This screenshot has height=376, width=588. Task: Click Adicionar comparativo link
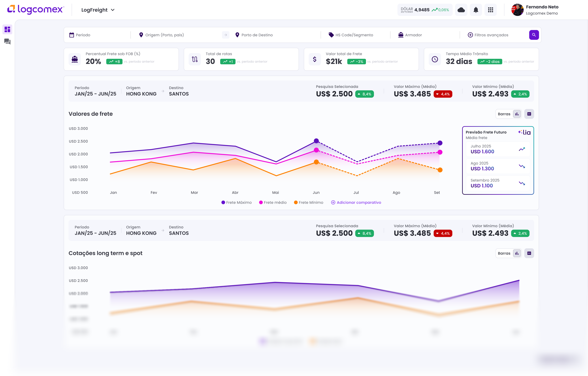pyautogui.click(x=356, y=202)
